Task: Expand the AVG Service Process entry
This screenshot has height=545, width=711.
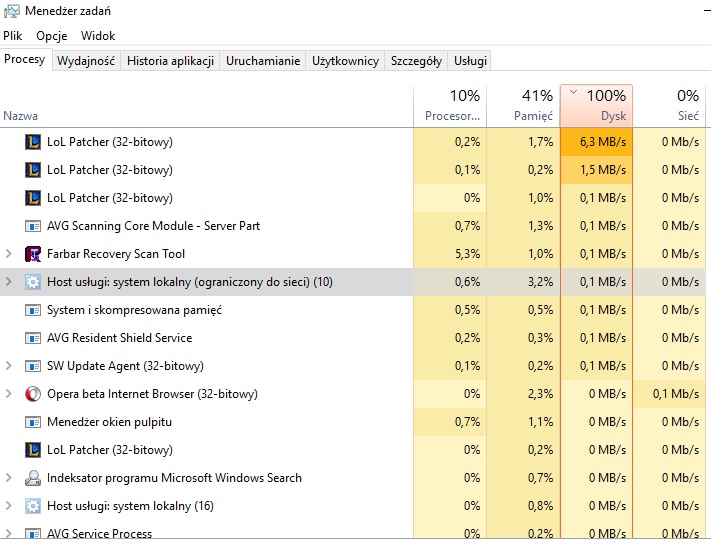Action: pyautogui.click(x=9, y=534)
